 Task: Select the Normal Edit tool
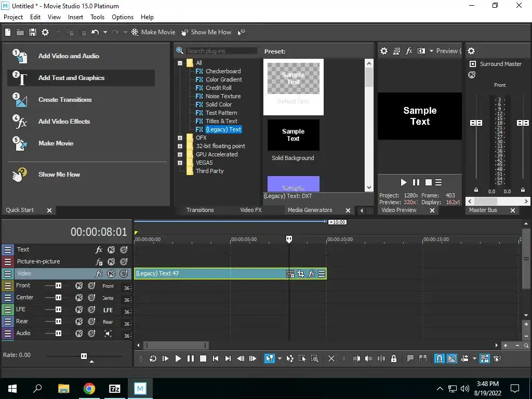click(270, 358)
